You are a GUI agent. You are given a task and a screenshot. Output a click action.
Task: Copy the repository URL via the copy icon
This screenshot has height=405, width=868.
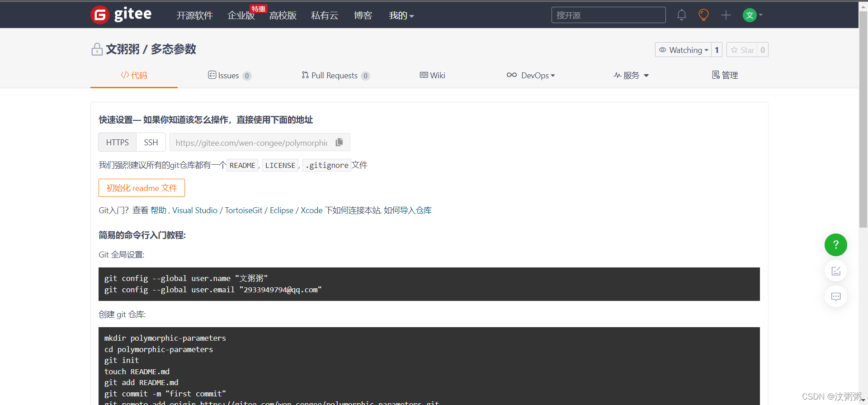(x=340, y=142)
